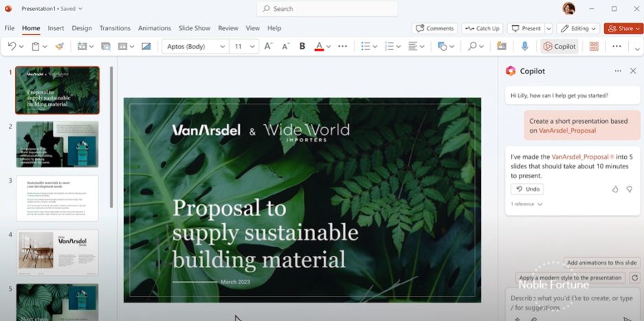Open numbering style dropdown arrow
644x321 pixels.
398,47
